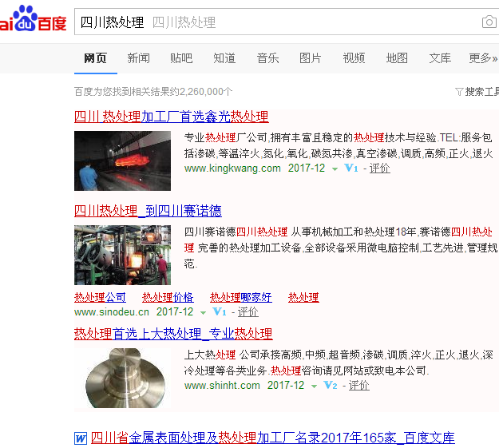The width and height of the screenshot is (499, 448).
Task: Open result 四川热处理_到四川赛诺德
Action: tap(148, 211)
